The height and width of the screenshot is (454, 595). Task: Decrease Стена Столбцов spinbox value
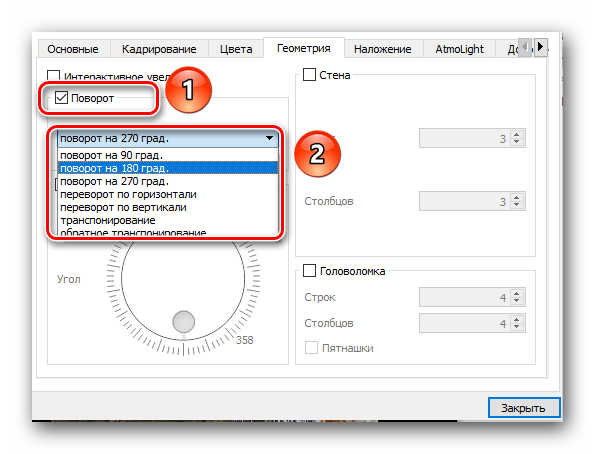click(x=516, y=205)
